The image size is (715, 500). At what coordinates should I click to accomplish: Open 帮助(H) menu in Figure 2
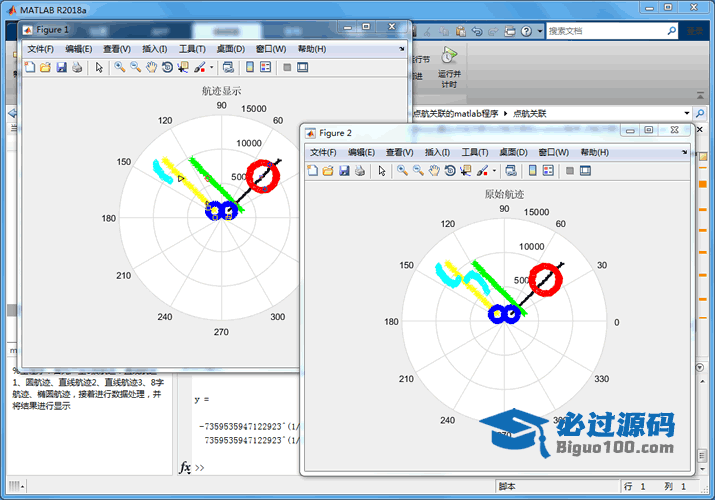point(595,152)
